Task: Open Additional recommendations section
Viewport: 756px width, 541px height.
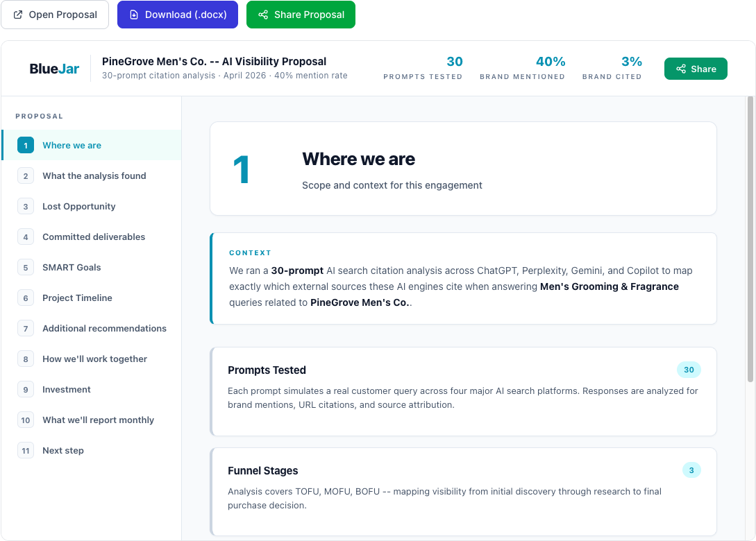Action: pos(92,329)
